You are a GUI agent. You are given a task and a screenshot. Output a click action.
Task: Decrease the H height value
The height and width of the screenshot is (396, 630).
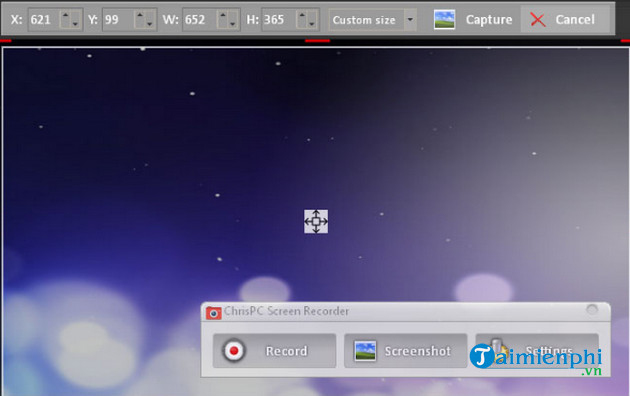pos(311,24)
